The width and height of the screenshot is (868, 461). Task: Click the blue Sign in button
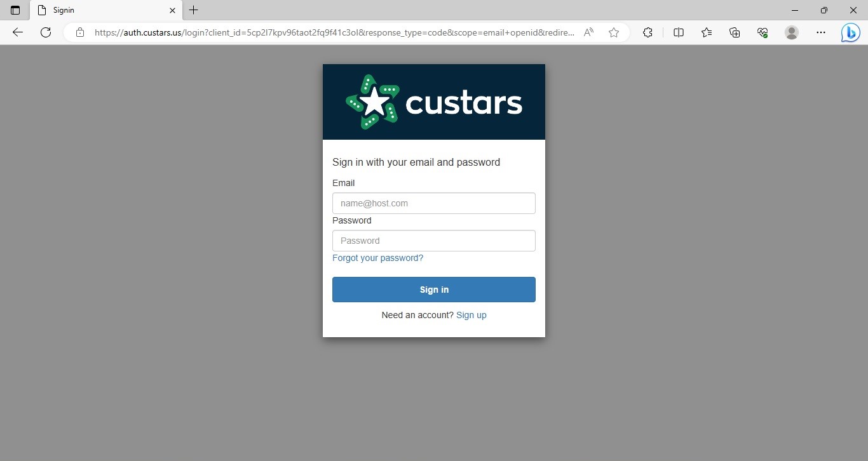(434, 290)
